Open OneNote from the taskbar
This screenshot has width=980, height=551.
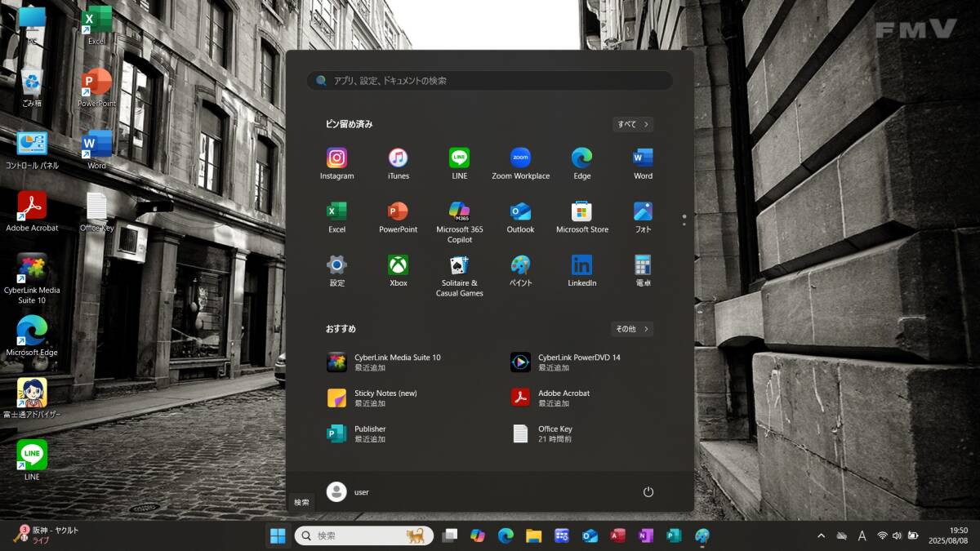[x=646, y=535]
